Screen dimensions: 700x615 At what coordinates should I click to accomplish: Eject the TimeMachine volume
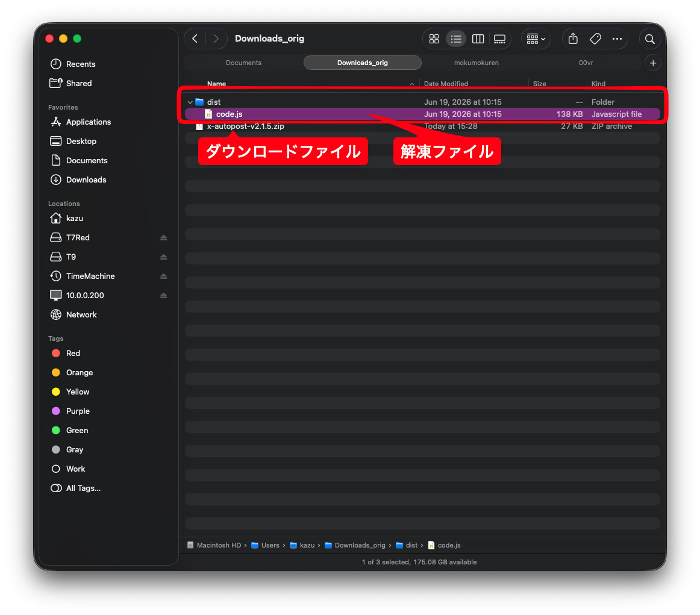coord(163,276)
